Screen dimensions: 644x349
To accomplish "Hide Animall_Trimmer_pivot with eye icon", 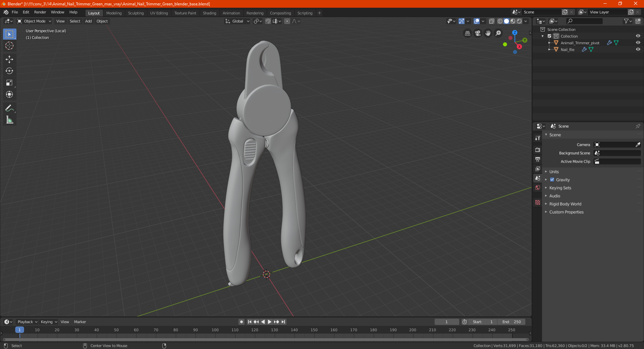I will 638,43.
